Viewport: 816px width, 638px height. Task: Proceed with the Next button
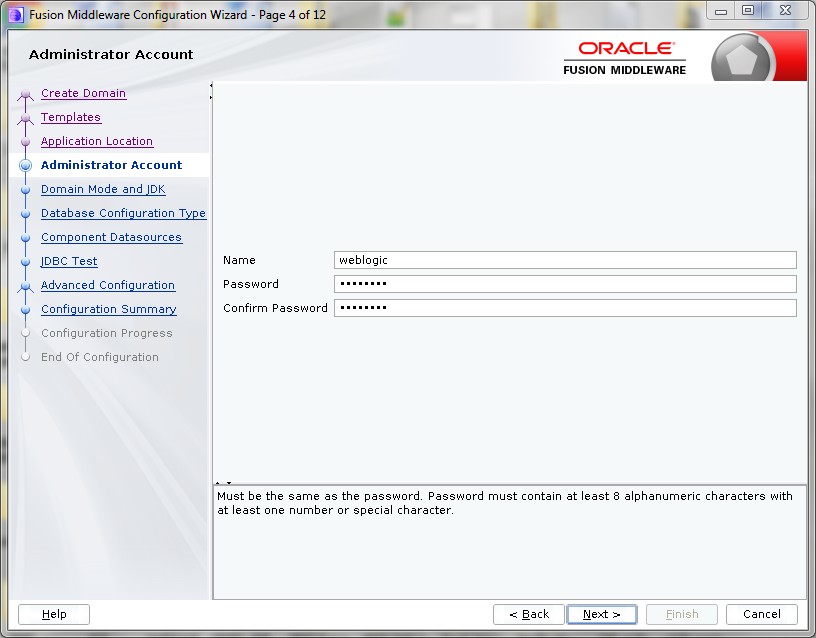coord(602,614)
